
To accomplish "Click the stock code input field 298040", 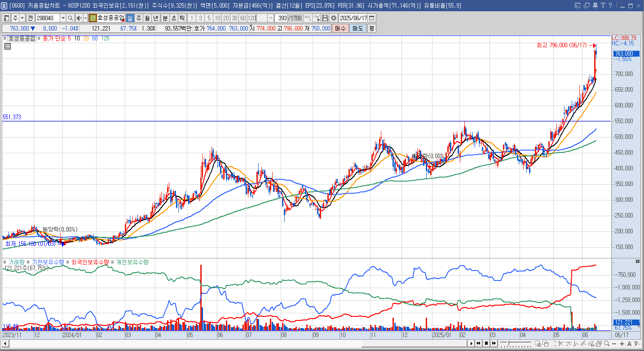I will [48, 18].
